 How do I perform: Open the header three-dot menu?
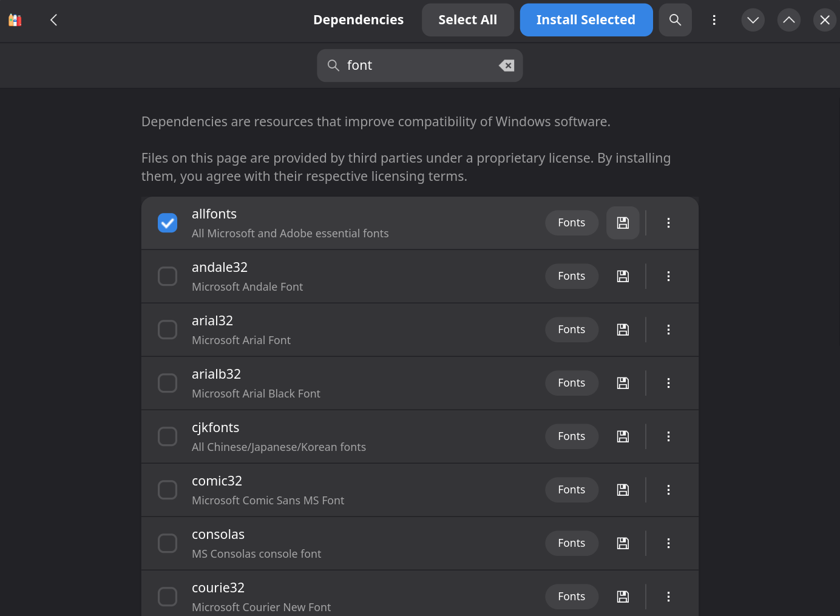(714, 20)
